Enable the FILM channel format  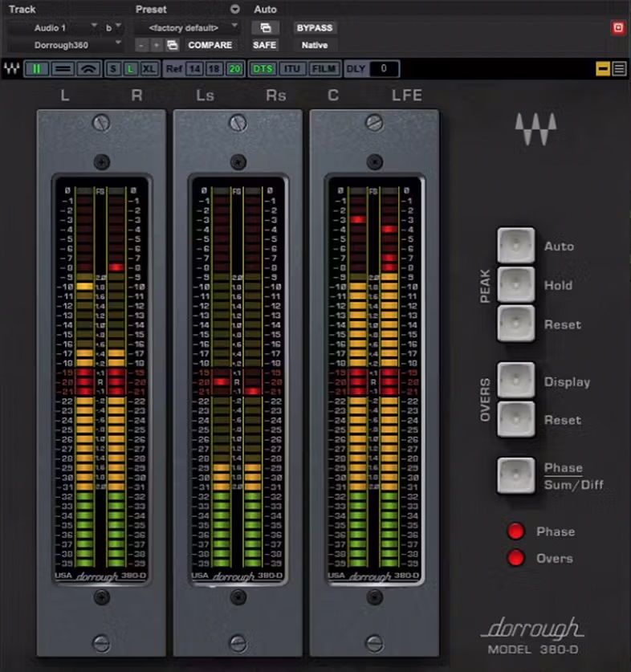coord(324,69)
